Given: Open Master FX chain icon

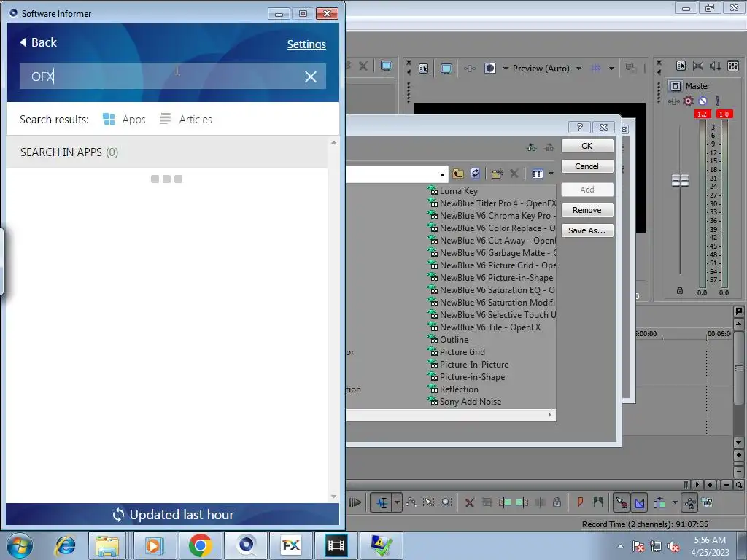Looking at the screenshot, I should (x=673, y=101).
